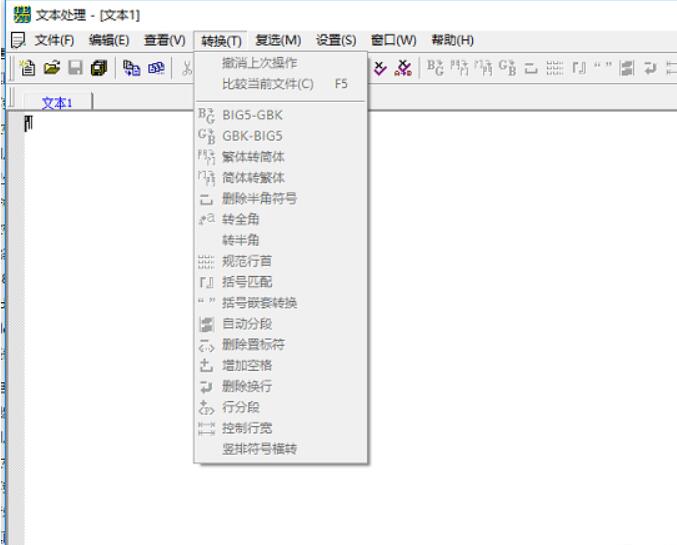Click the cut scissors toolbar icon
The height and width of the screenshot is (545, 677).
187,68
